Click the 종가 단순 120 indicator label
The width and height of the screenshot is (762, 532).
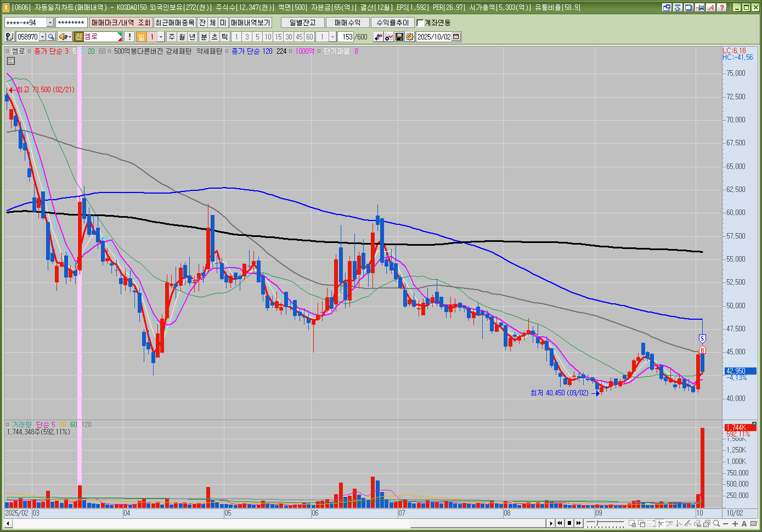(252, 51)
